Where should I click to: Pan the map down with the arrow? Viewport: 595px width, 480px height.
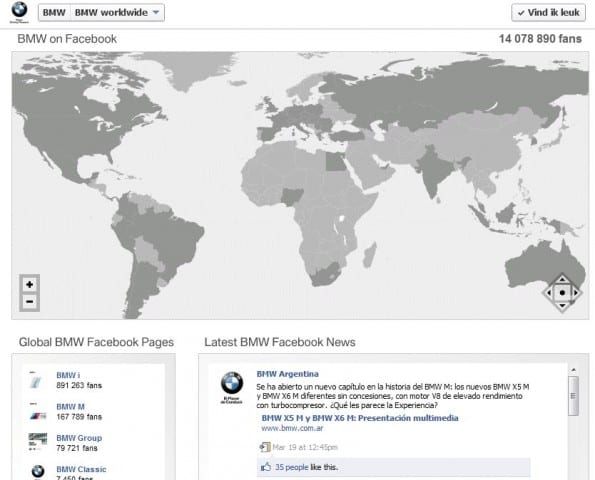pos(562,305)
